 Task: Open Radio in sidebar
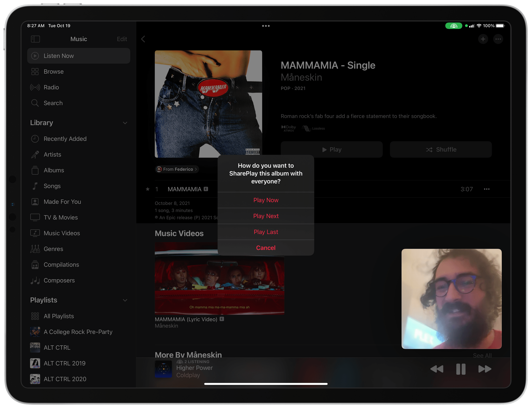coord(79,87)
